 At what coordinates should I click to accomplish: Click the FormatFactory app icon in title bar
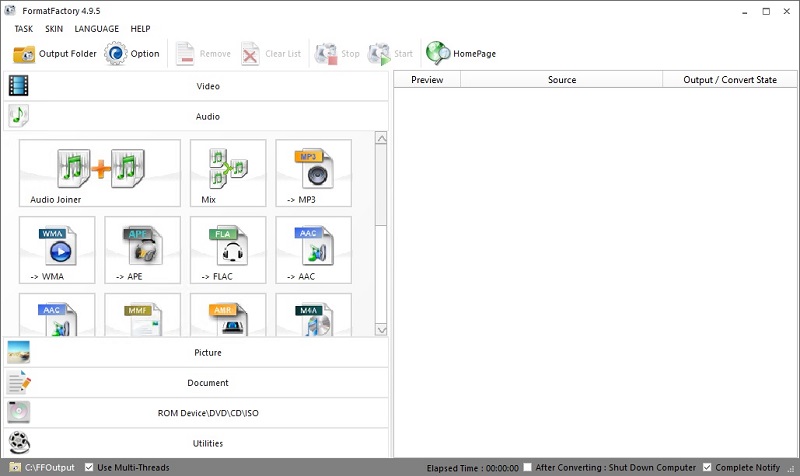[10, 10]
